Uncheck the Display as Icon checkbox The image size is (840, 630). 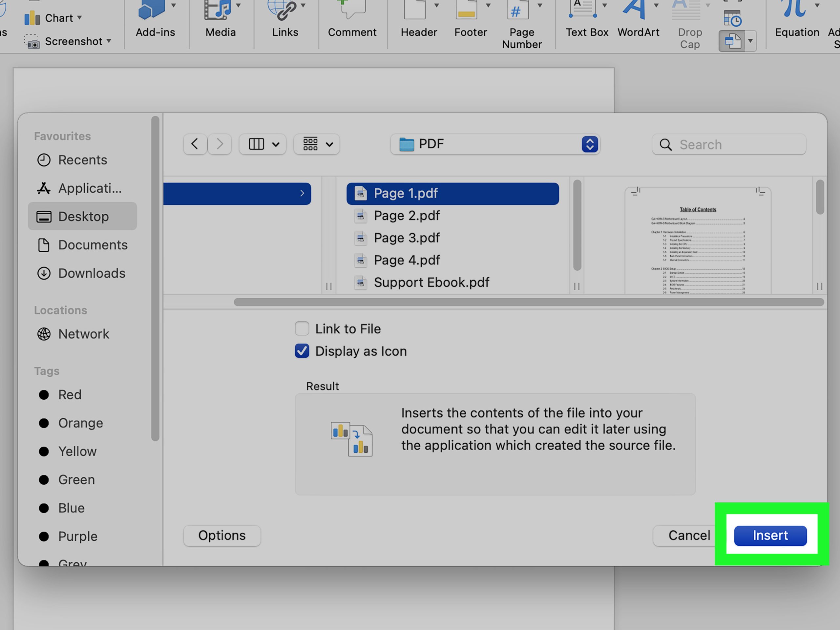tap(302, 351)
